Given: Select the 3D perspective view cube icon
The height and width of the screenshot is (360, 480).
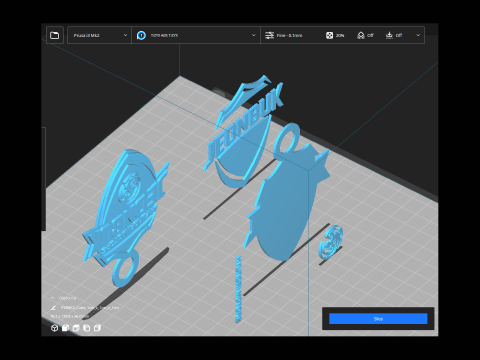Looking at the screenshot, I should [54, 328].
